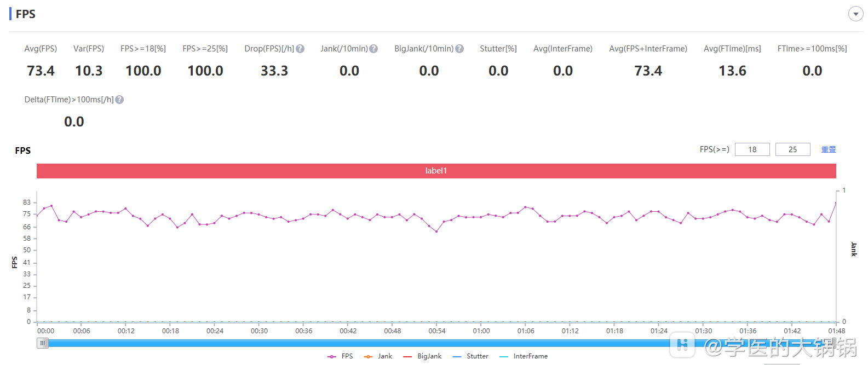Click the Avg(InterFrame) metric label
868x365 pixels.
[x=563, y=49]
